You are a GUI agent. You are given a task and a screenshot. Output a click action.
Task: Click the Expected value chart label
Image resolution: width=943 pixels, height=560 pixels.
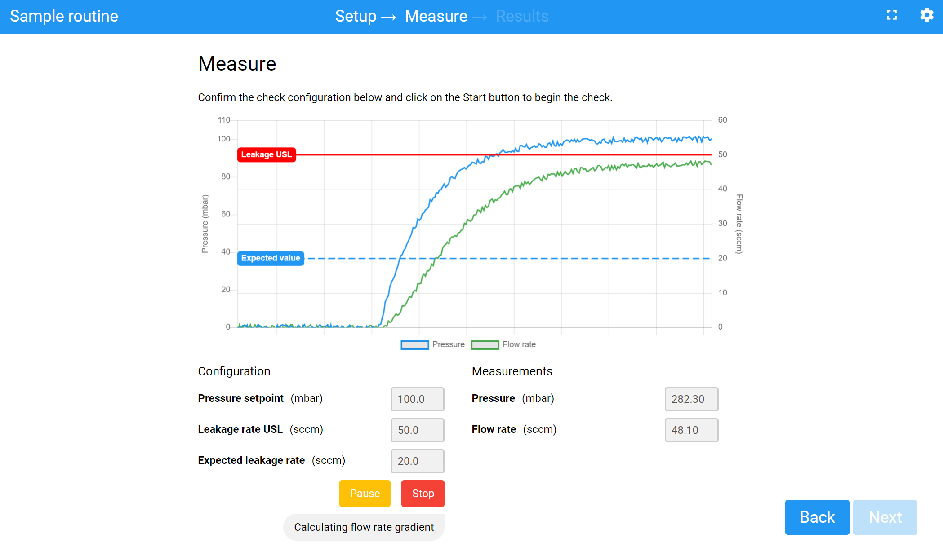(271, 258)
